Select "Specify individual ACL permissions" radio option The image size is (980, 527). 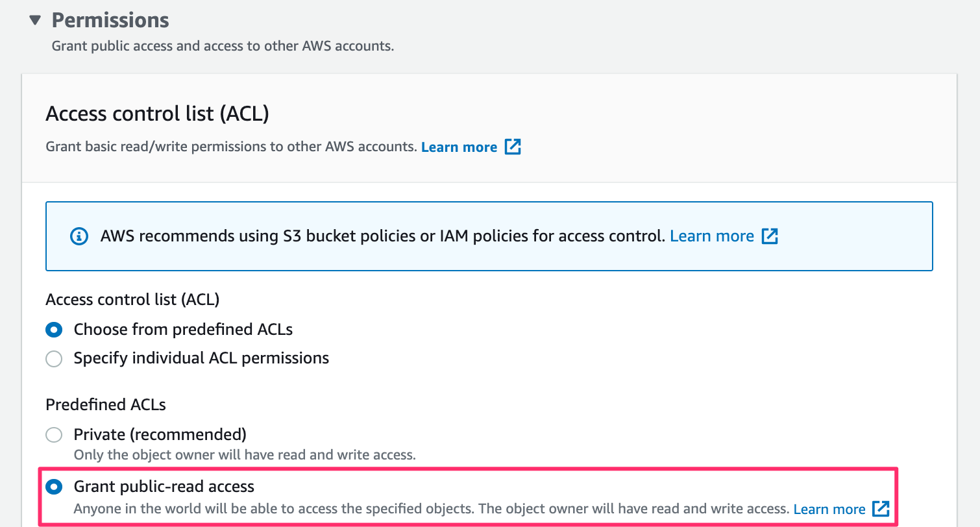click(x=55, y=358)
